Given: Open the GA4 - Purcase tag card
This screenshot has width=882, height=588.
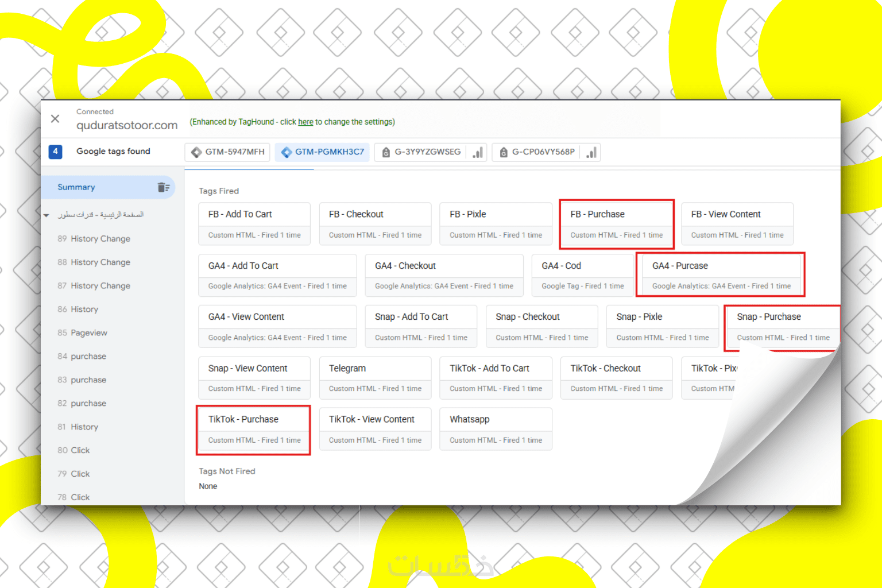Looking at the screenshot, I should point(721,275).
